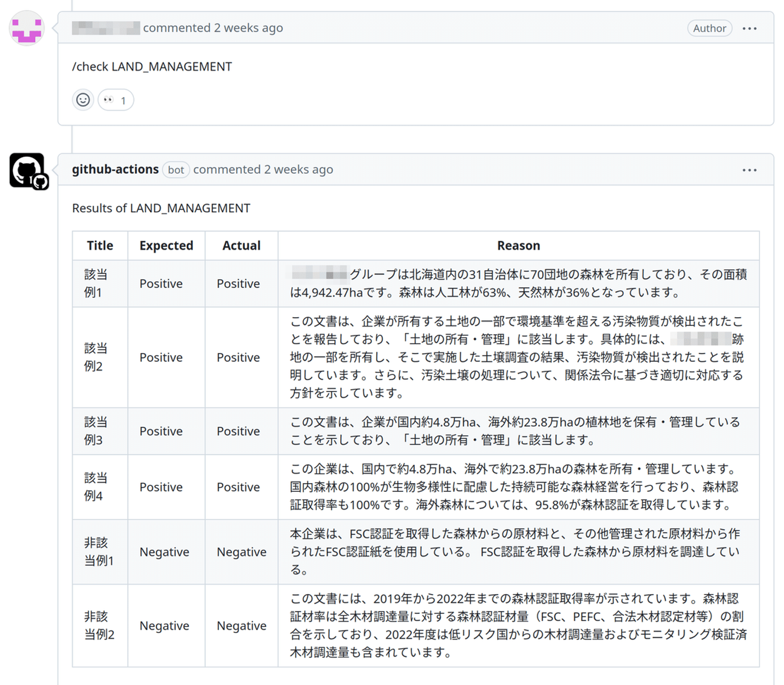Click the /check LAND_MANAGEMENT comment text
This screenshot has height=685, width=784.
152,67
